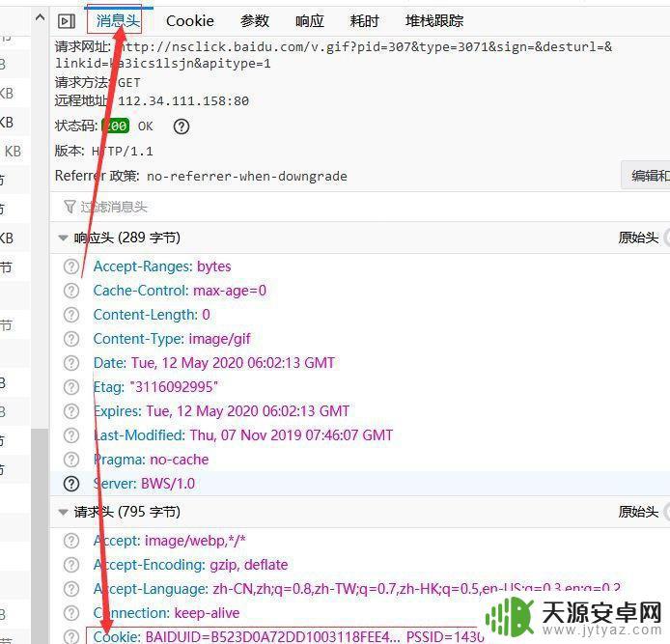The image size is (670, 644).
Task: Open help icon for Expires header
Action: pos(71,411)
